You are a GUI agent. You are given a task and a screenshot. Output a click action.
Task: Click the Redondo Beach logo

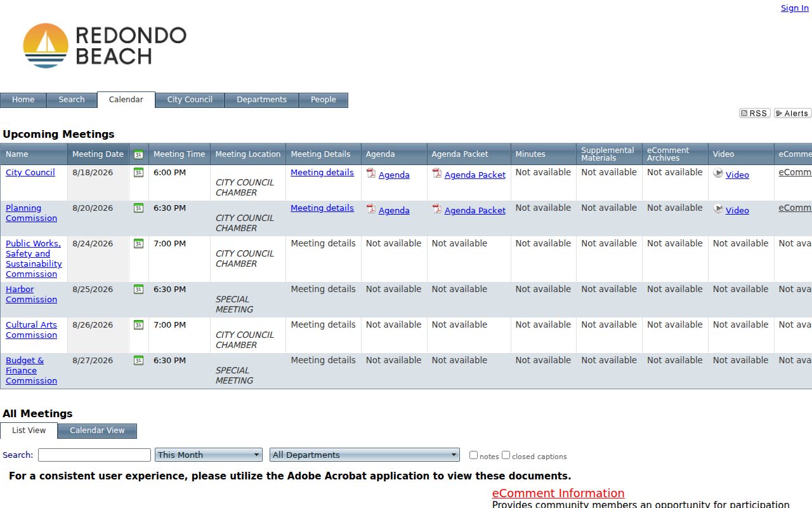(105, 46)
